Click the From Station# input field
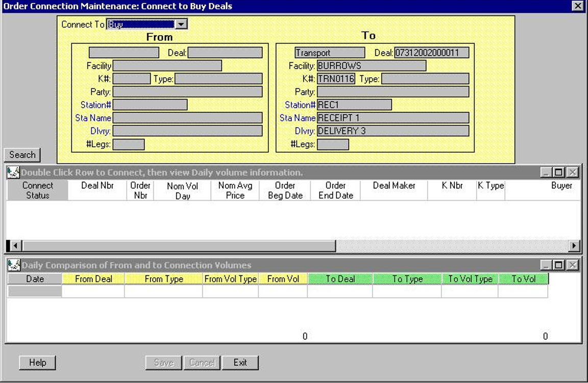 [150, 105]
